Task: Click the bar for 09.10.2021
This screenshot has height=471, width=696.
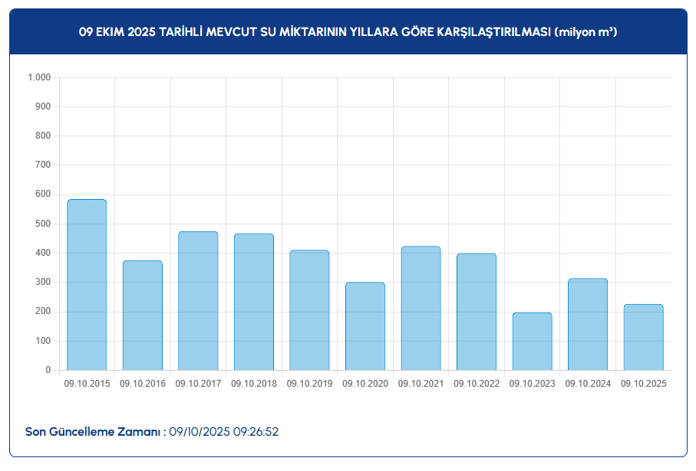Action: click(x=421, y=308)
